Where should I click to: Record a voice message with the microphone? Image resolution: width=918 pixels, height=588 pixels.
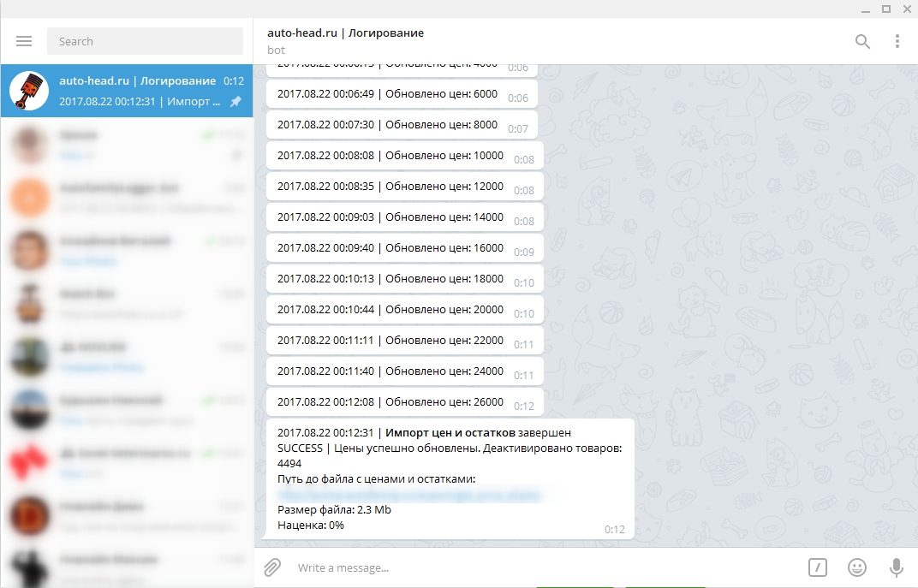896,567
